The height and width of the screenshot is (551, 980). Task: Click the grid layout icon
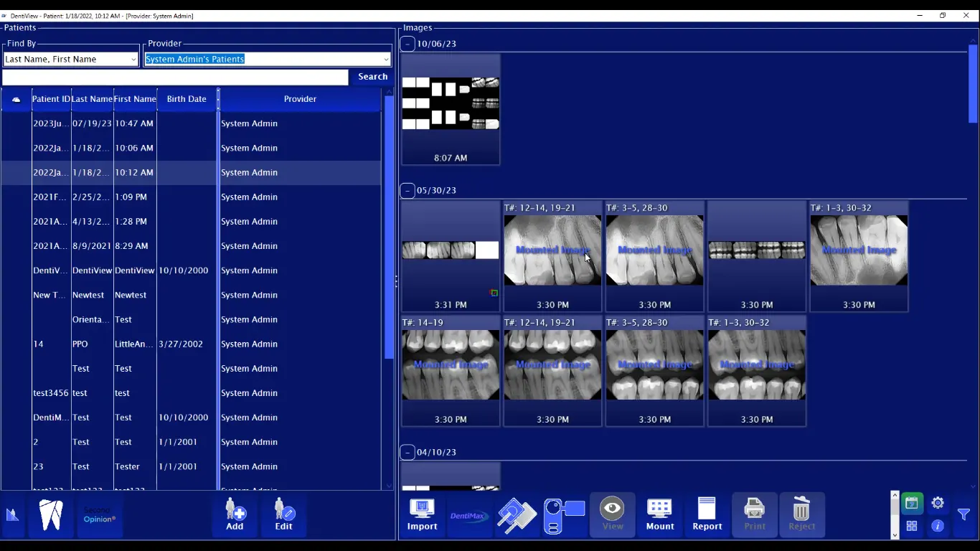(x=912, y=526)
